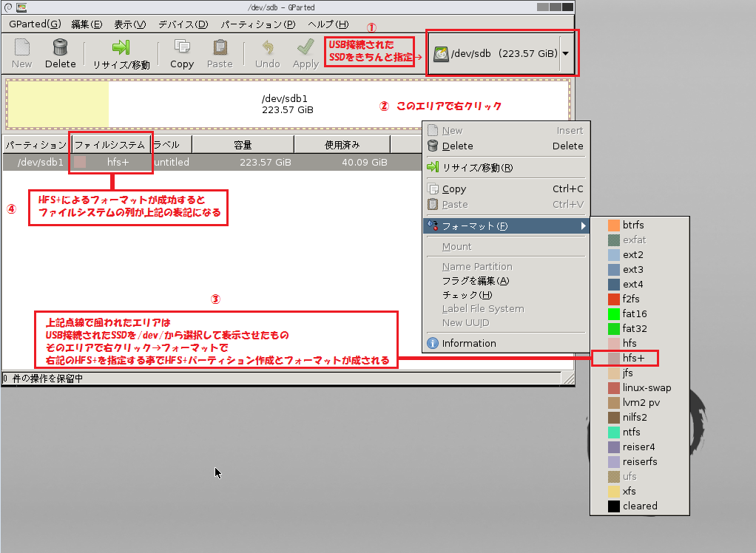The width and height of the screenshot is (756, 553).
Task: Click the フラグを編集 context menu entry
Action: coord(475,281)
